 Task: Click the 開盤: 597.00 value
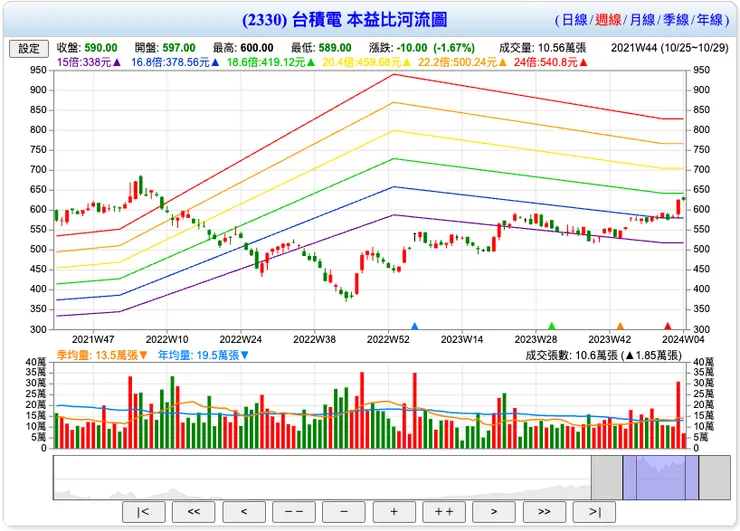pos(165,48)
